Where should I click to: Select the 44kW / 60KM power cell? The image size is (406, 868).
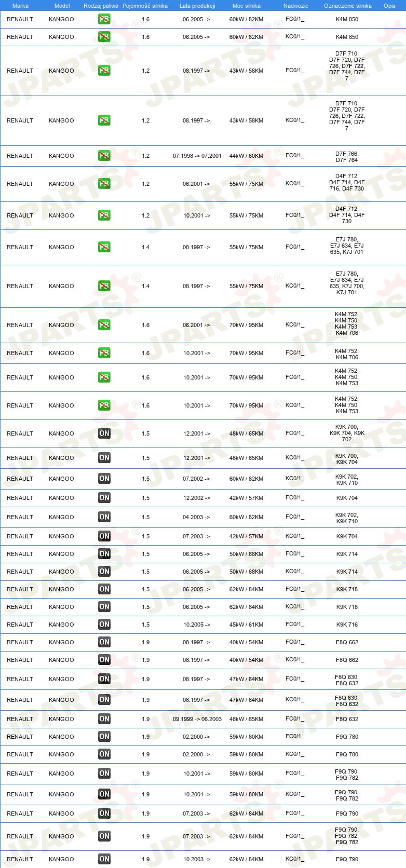pos(246,156)
